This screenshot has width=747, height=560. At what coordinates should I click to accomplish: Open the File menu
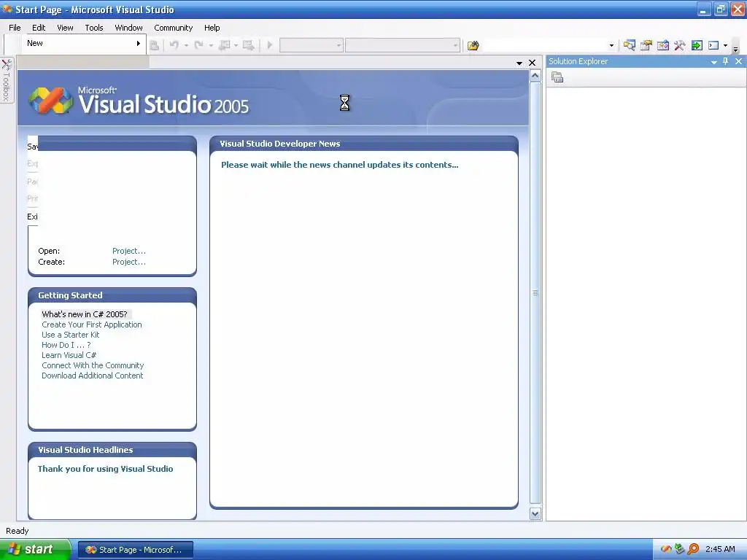point(15,28)
